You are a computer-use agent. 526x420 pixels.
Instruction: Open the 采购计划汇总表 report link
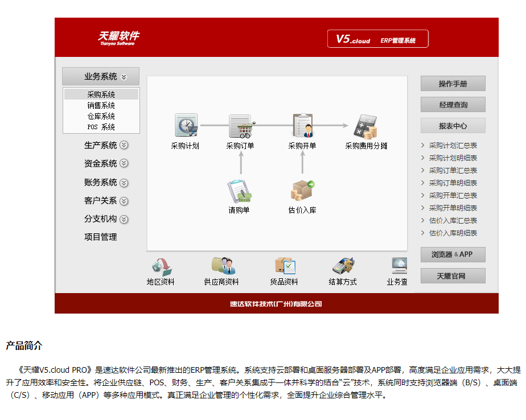[453, 146]
